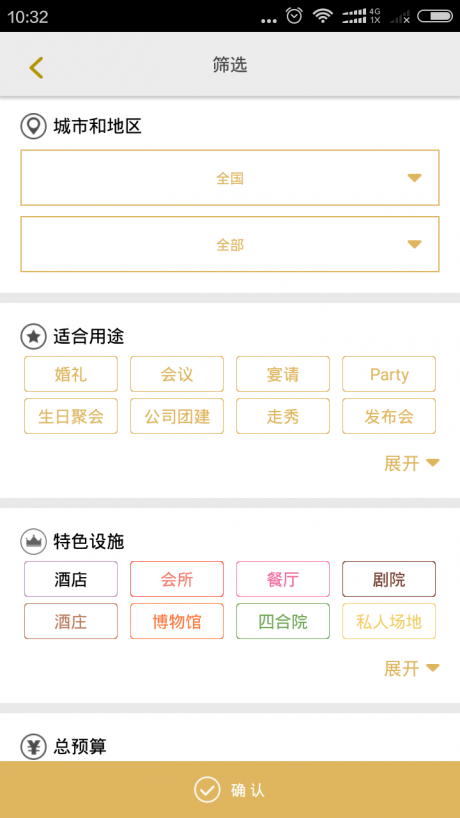Tap the yellow back arrow icon

click(36, 68)
